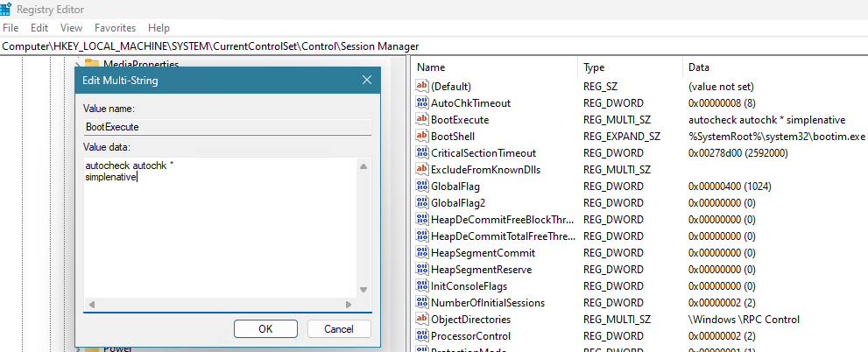This screenshot has width=868, height=352.
Task: Select the BootShell string icon
Action: [422, 137]
